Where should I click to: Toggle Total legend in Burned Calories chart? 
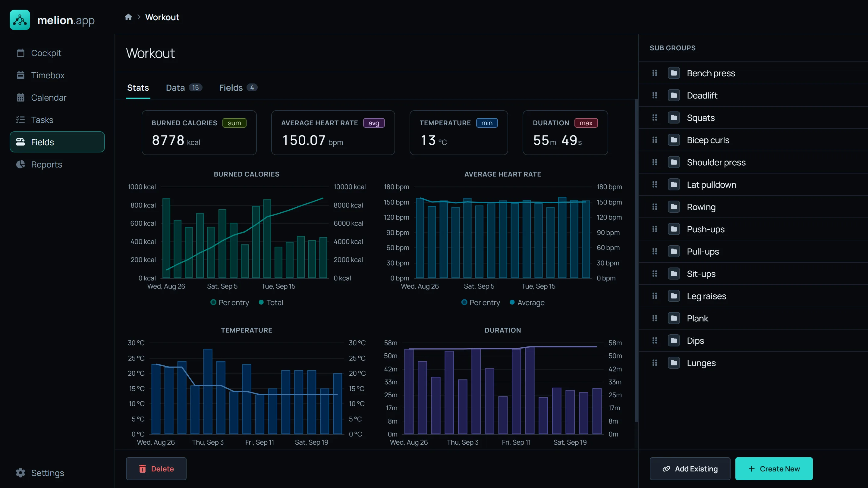tap(271, 302)
